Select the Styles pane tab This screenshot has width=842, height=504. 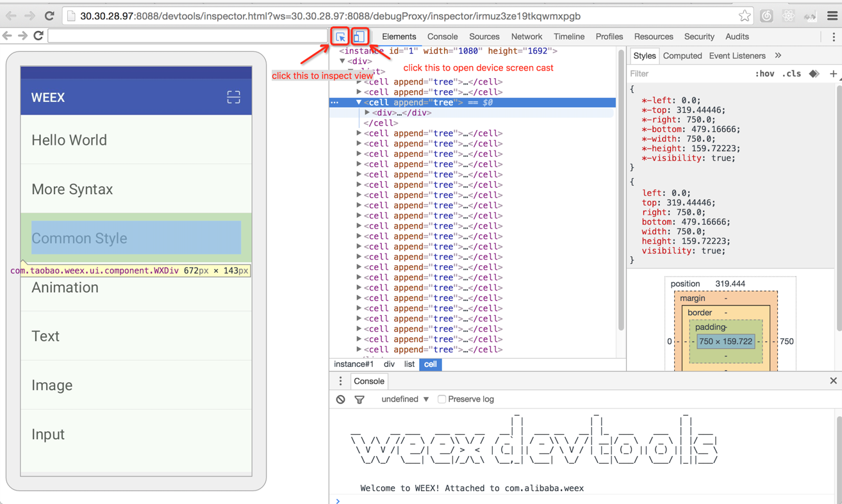(x=644, y=56)
